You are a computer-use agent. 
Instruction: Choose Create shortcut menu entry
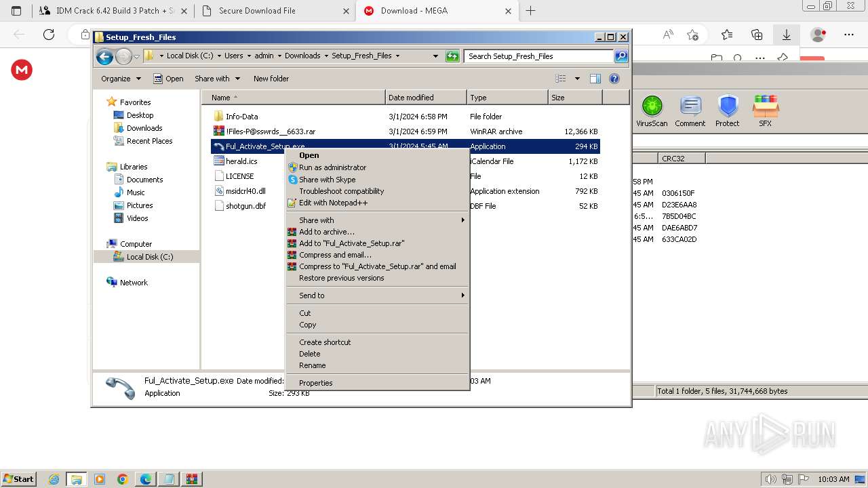(x=325, y=342)
